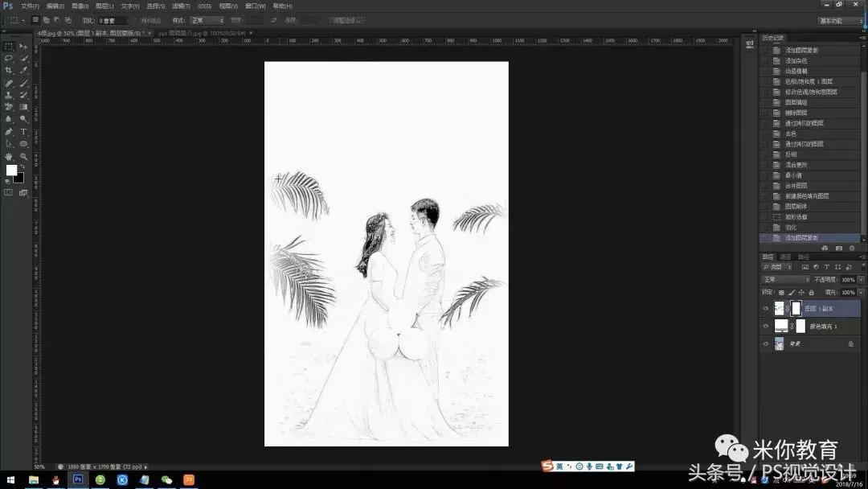Screen dimensions: 868x489
Task: Click the 调整边缘 button in options bar
Action: pos(346,20)
